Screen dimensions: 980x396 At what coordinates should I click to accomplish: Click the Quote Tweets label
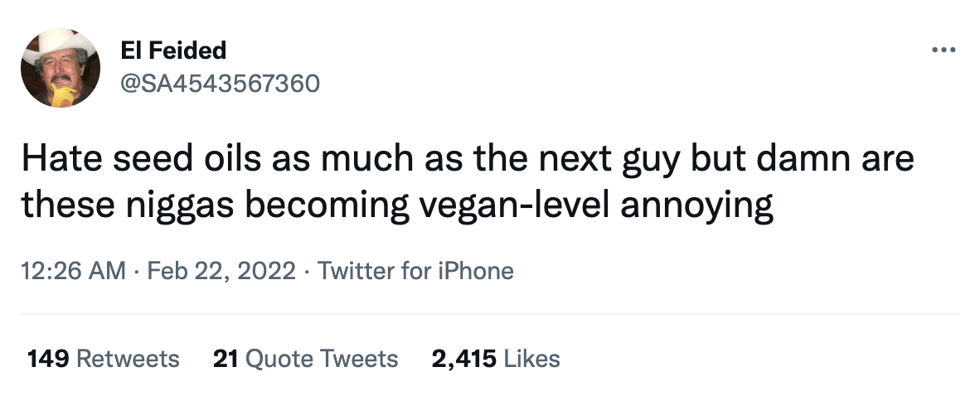coord(323,359)
